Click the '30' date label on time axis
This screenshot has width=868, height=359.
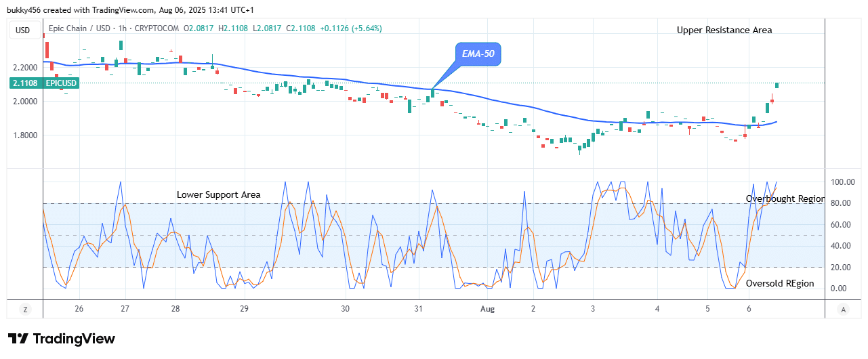pyautogui.click(x=346, y=309)
